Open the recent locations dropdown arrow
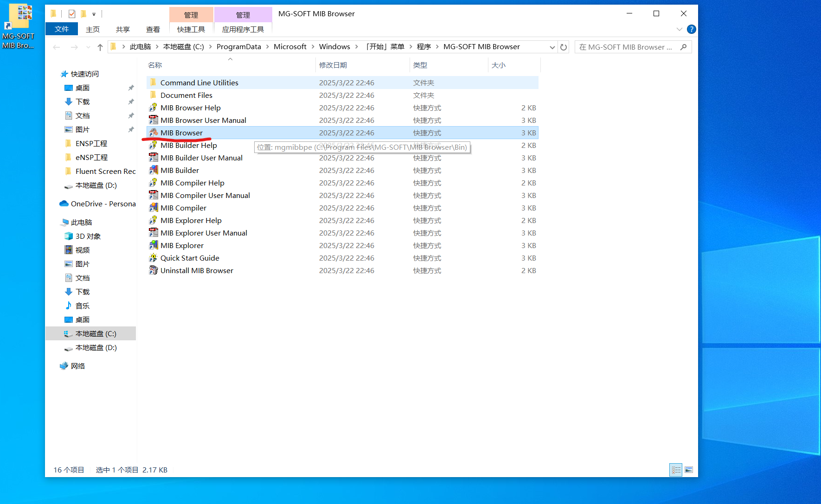The height and width of the screenshot is (504, 821). (x=88, y=47)
